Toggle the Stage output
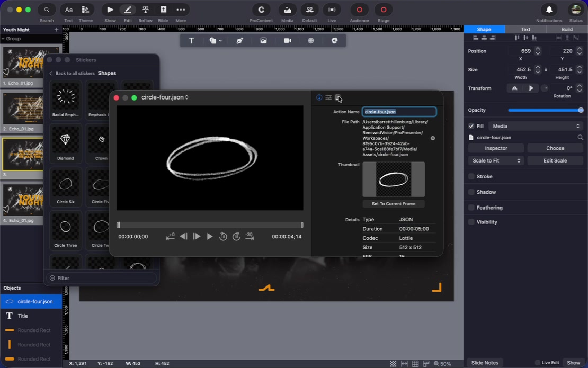 (383, 10)
